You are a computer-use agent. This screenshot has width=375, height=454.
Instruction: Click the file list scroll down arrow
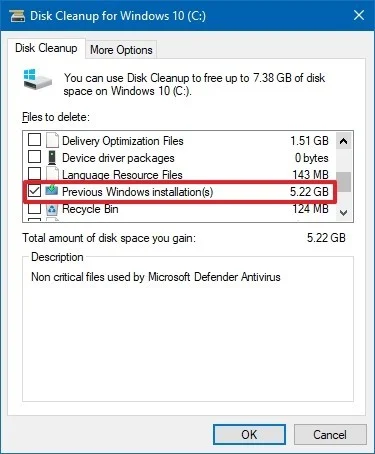point(344,213)
